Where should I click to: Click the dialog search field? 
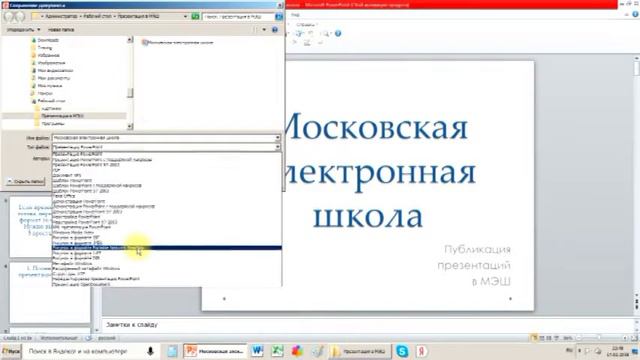pos(238,17)
